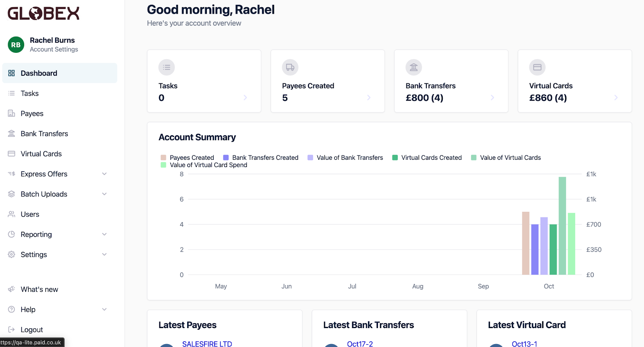644x347 pixels.
Task: Click the Globex logo
Action: 43,14
